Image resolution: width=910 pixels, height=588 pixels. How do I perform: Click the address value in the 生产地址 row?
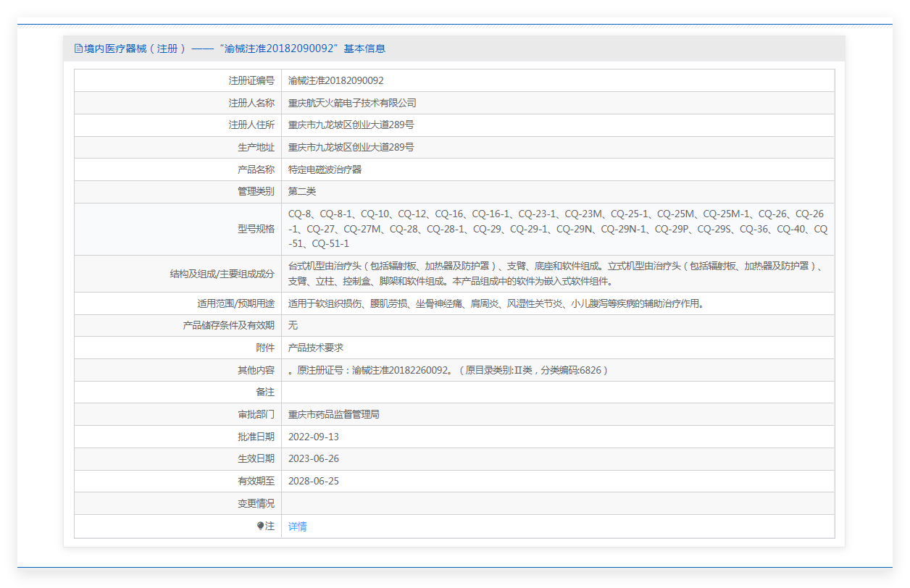coord(351,147)
